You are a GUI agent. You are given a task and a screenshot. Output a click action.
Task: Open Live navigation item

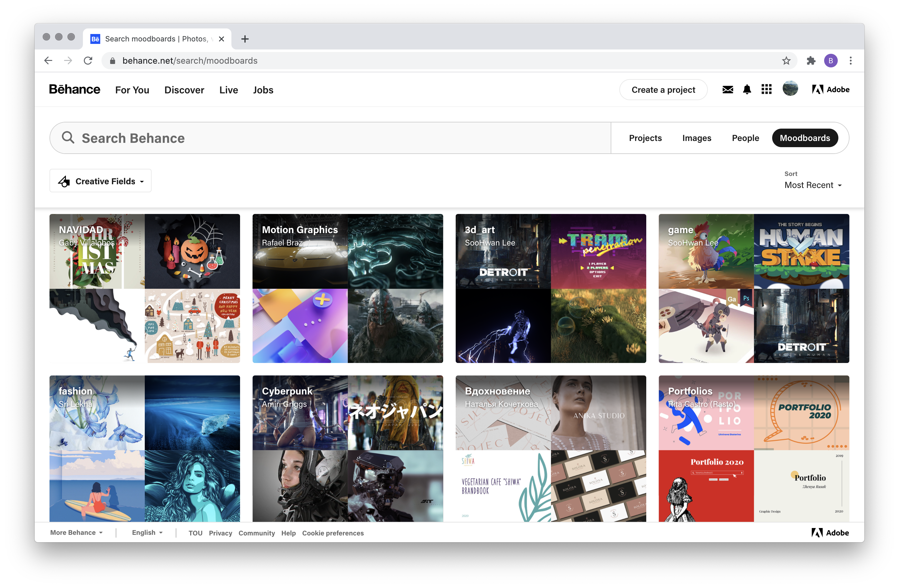coord(229,90)
